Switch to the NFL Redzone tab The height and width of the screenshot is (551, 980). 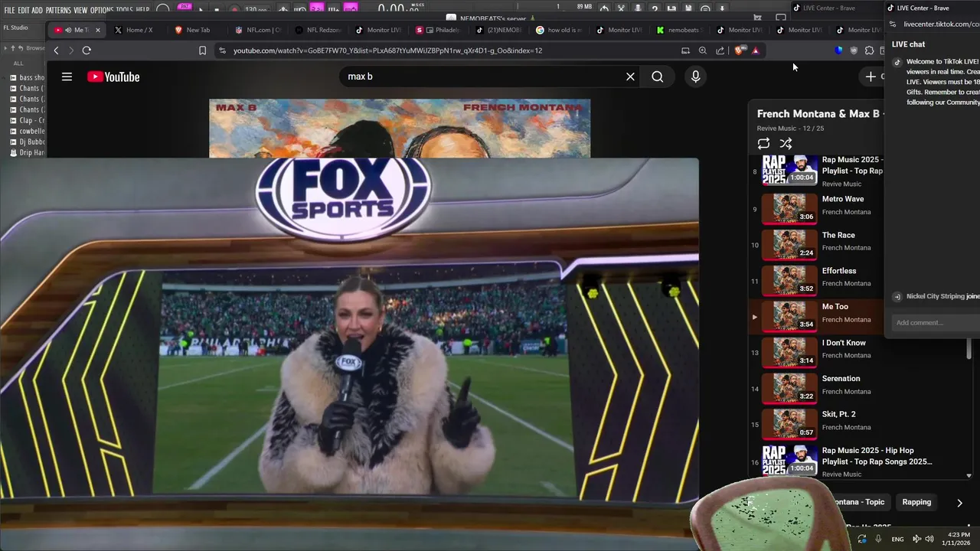318,30
